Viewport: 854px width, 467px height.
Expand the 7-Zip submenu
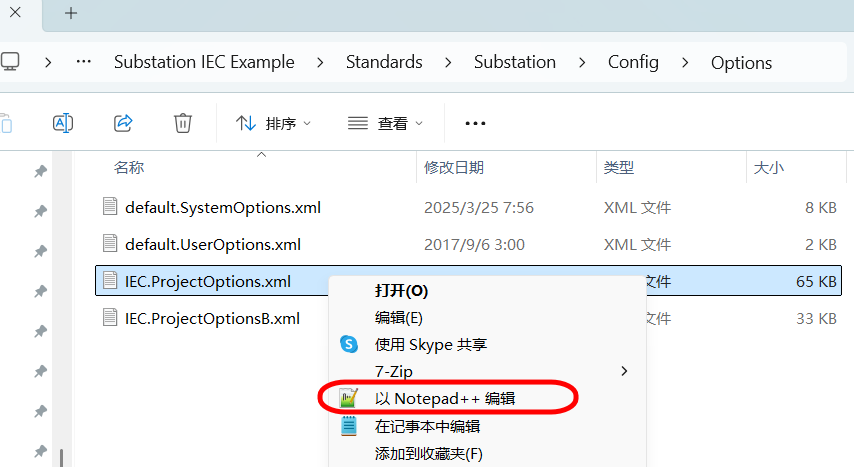[x=625, y=371]
